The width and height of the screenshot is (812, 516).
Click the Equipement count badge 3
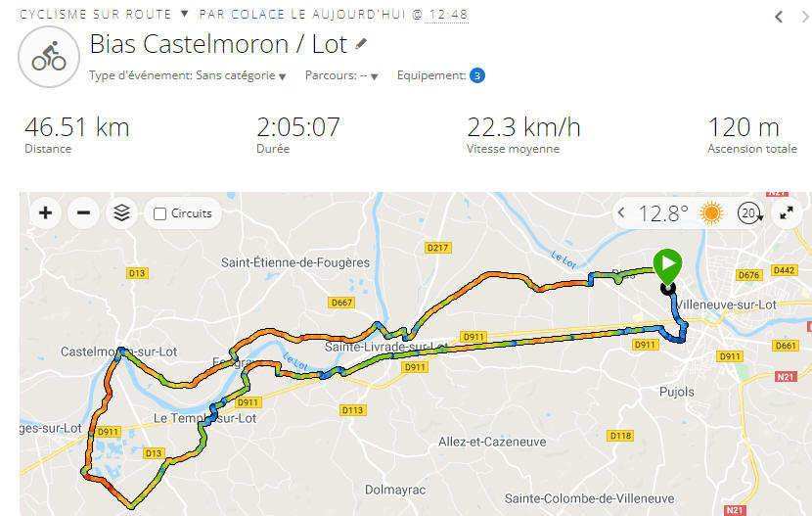477,75
